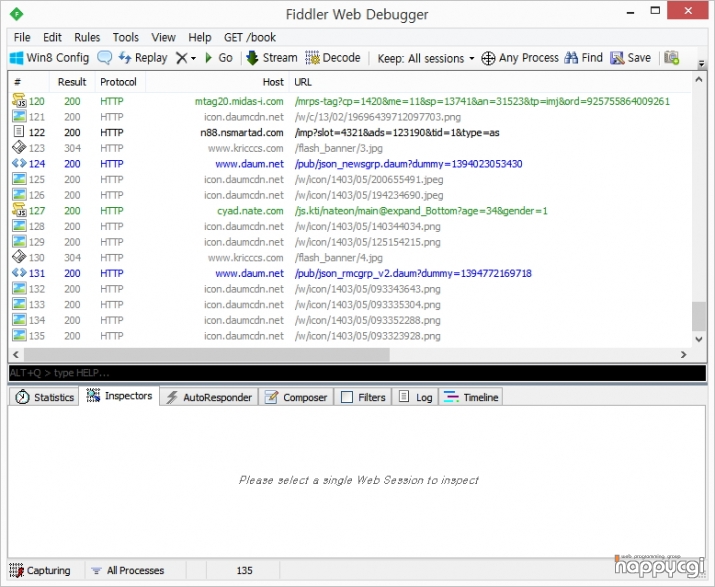Viewport: 715px width, 587px height.
Task: Toggle Capturing in status bar
Action: click(x=40, y=571)
